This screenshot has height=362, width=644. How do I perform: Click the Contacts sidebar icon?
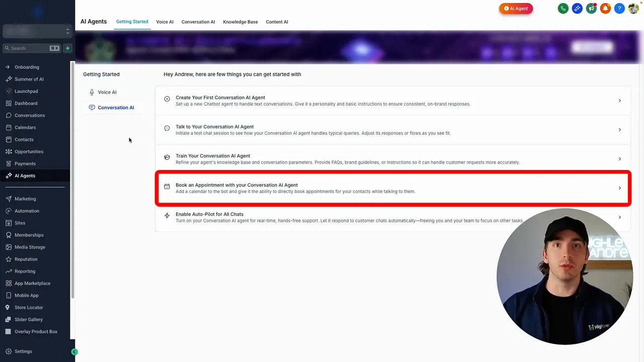tap(9, 139)
